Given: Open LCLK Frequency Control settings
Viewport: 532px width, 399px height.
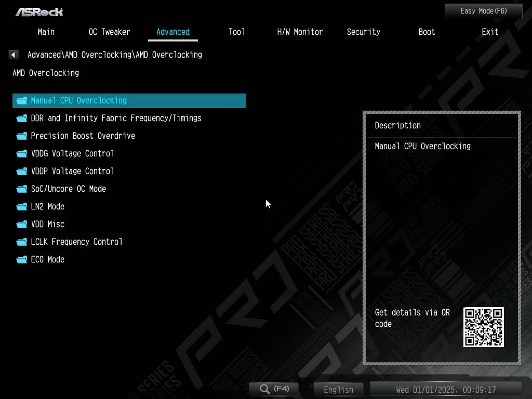Looking at the screenshot, I should tap(76, 242).
